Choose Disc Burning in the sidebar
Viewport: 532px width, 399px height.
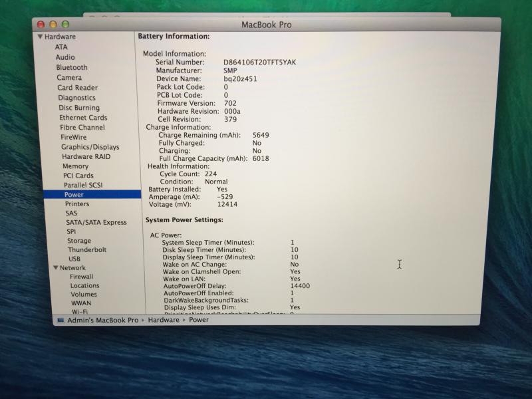click(x=79, y=108)
